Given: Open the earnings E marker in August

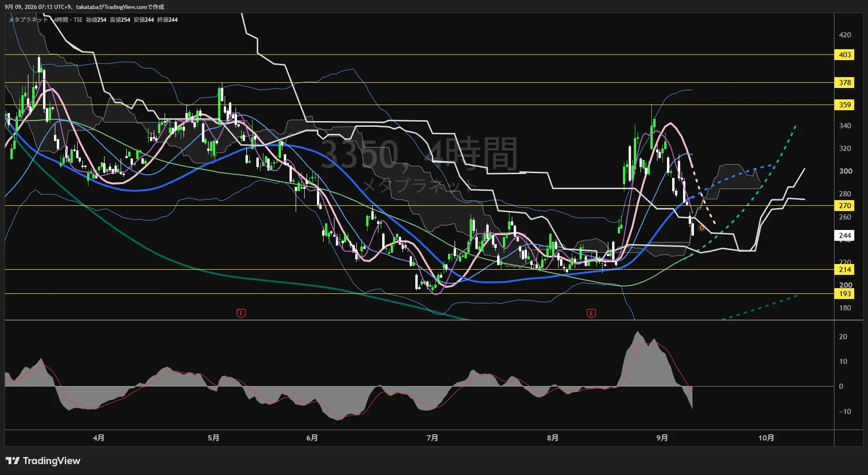Looking at the screenshot, I should pos(591,313).
